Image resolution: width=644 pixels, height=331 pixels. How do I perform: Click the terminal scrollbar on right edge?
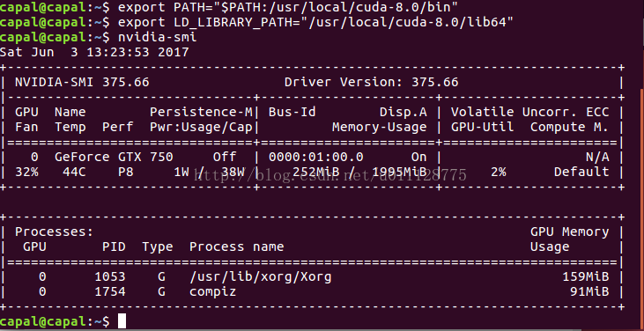[x=641, y=209]
